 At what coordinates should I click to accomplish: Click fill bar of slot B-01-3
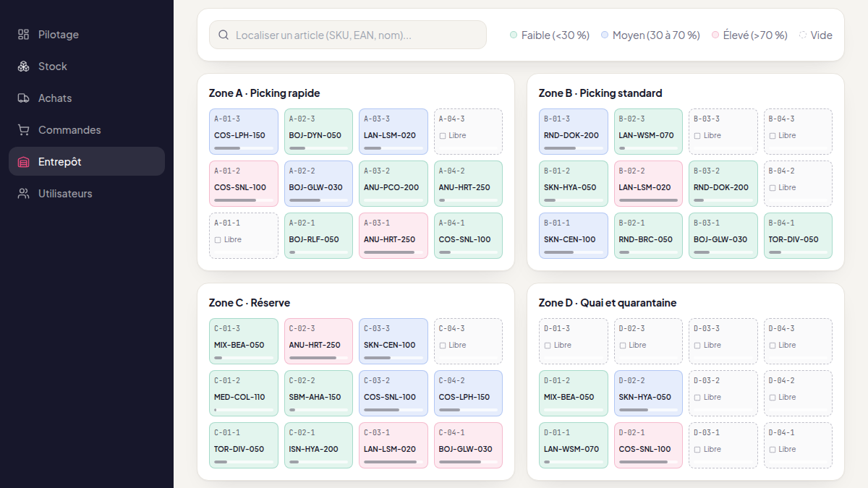[574, 148]
